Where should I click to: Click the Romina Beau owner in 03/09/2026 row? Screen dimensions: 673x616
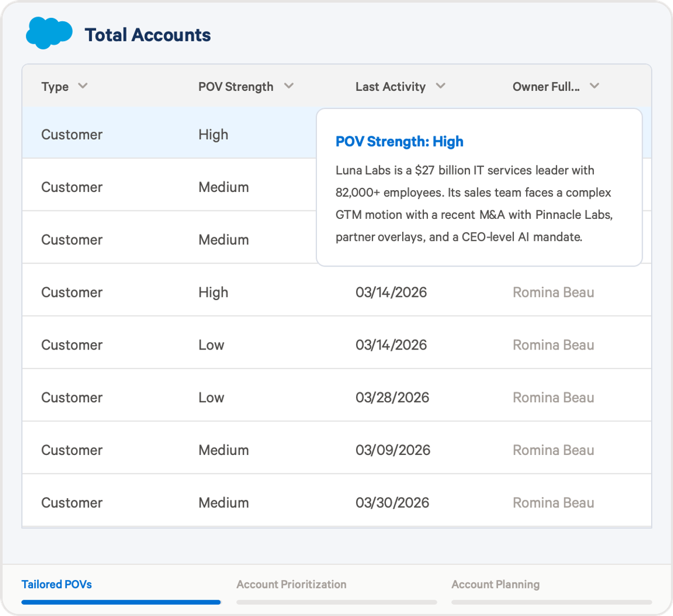tap(553, 450)
